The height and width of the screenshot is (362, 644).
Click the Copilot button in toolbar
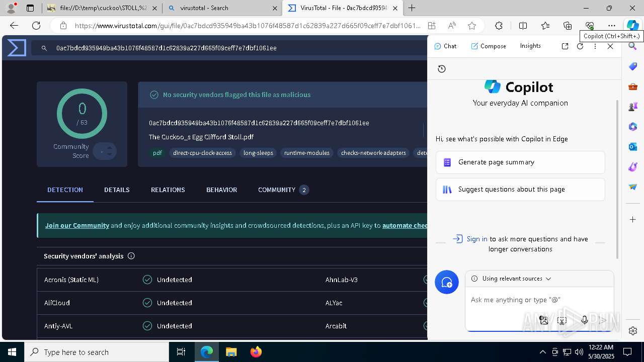coord(632,26)
